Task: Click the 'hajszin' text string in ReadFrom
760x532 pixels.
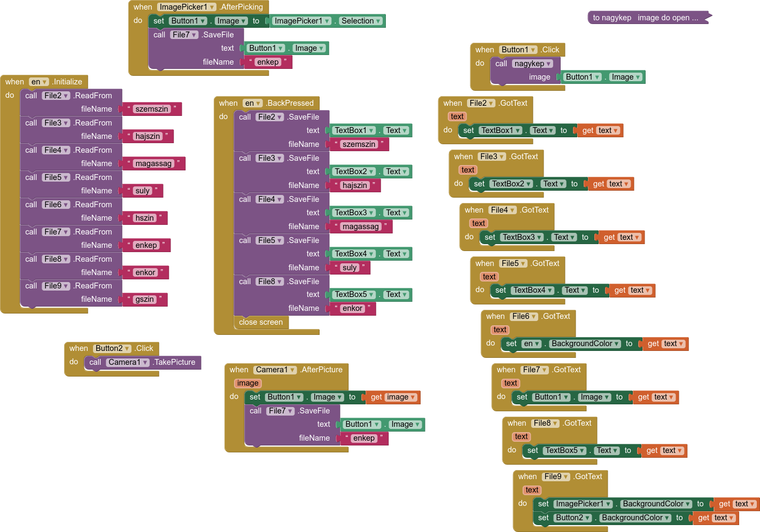Action: (x=148, y=136)
